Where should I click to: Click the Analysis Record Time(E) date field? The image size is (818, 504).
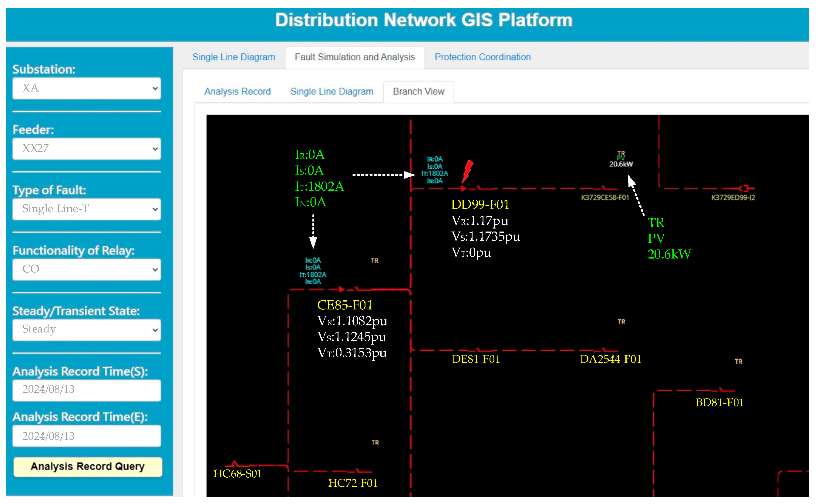pos(87,436)
